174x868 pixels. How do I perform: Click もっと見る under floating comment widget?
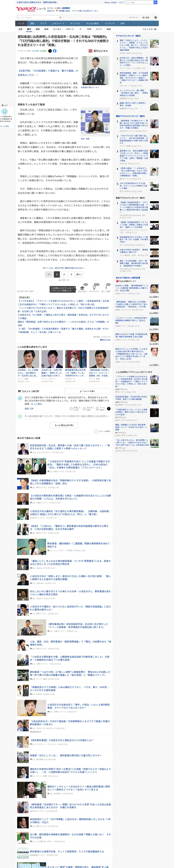(x=5, y=126)
